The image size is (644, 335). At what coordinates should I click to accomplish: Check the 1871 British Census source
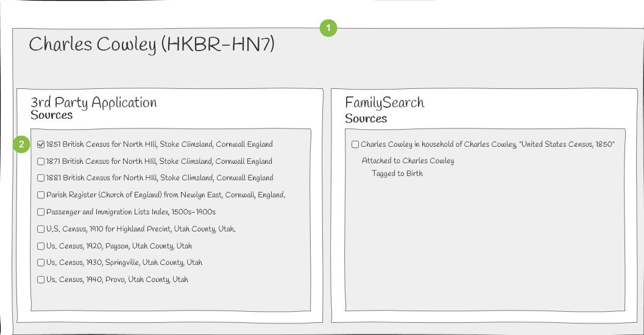pyautogui.click(x=41, y=161)
